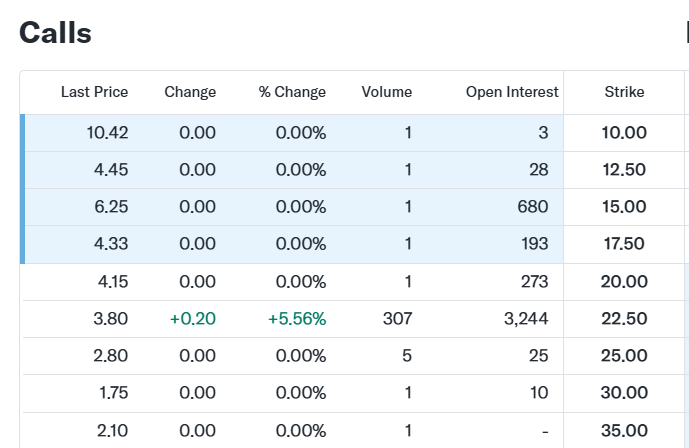The height and width of the screenshot is (448, 689).
Task: Select the 17.50 strike price cell
Action: pyautogui.click(x=624, y=243)
